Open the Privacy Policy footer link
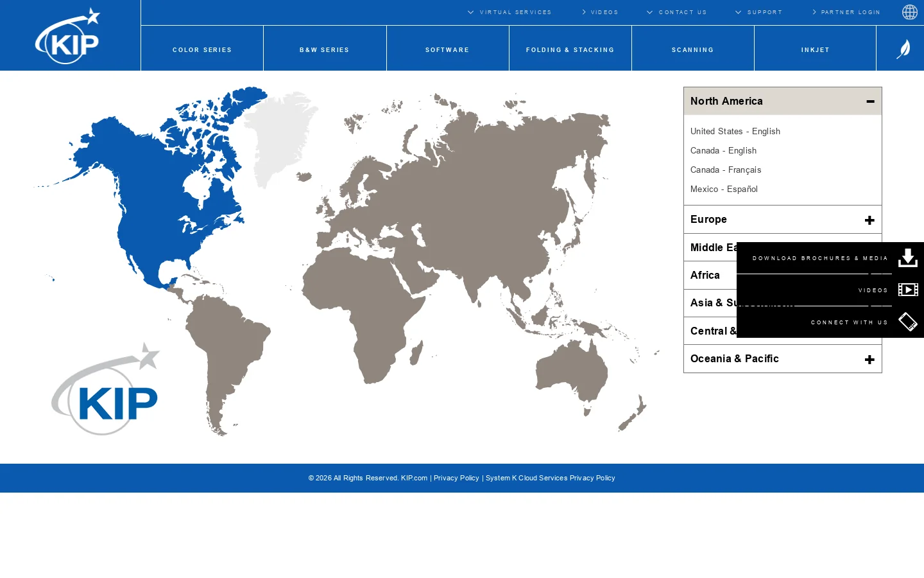Viewport: 924px width, 578px height. click(x=456, y=478)
